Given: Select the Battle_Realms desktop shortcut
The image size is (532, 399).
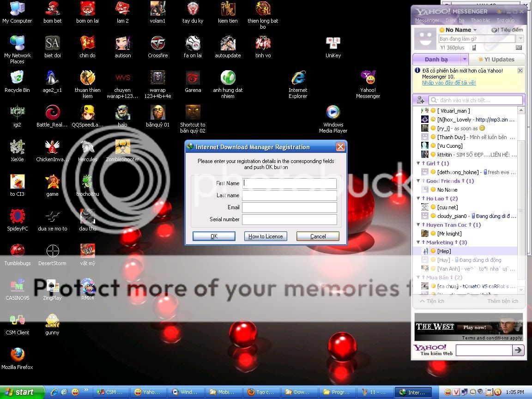Looking at the screenshot, I should coord(52,116).
